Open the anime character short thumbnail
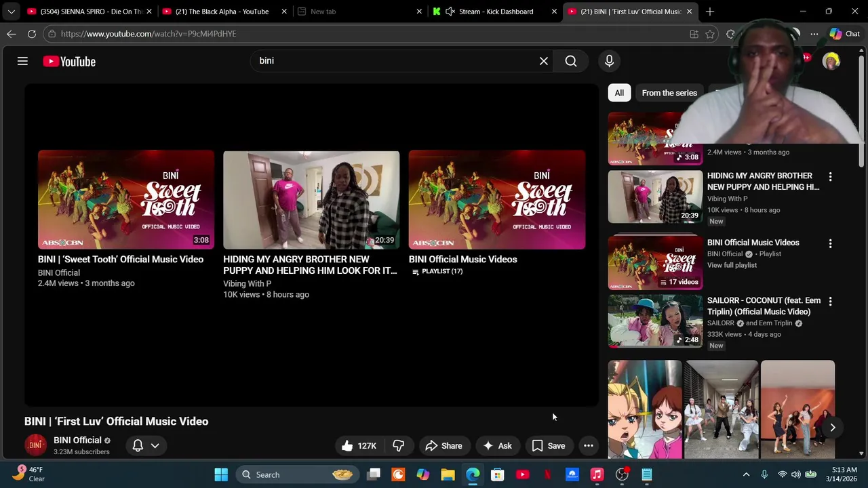 [x=645, y=409]
